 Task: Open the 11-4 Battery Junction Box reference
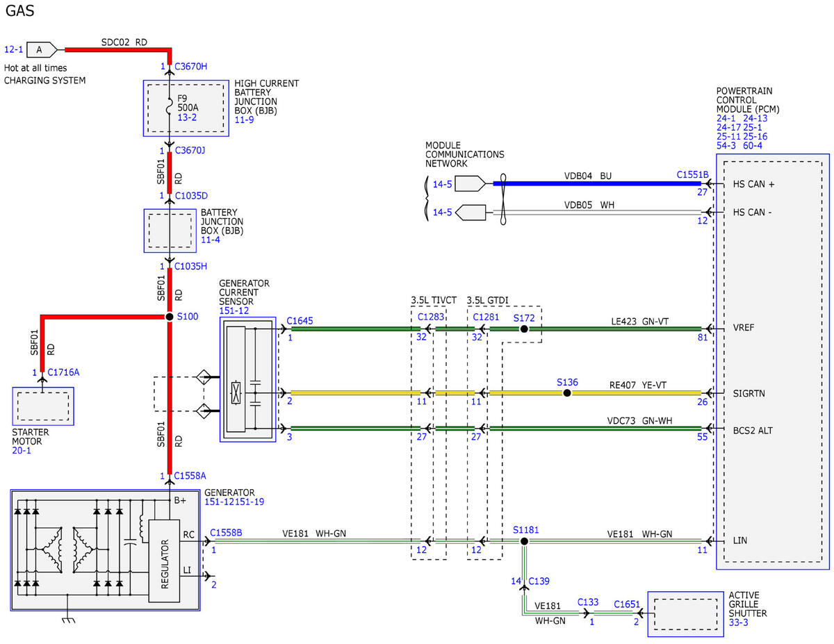211,240
